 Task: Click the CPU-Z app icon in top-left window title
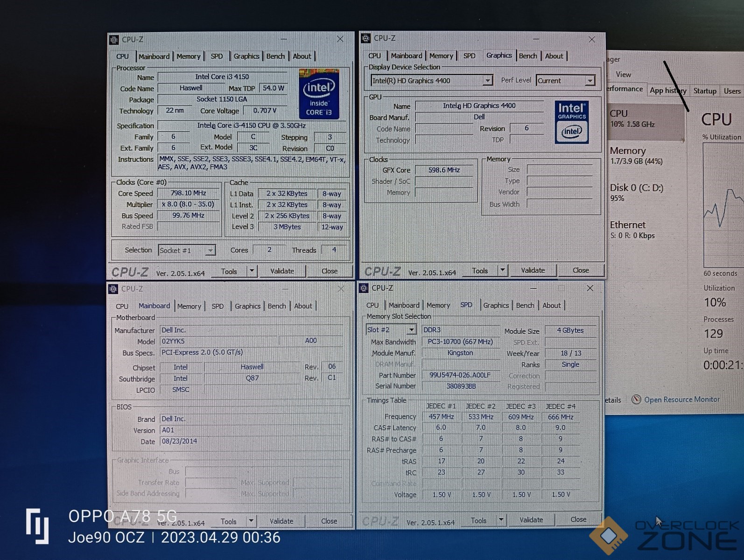(114, 40)
